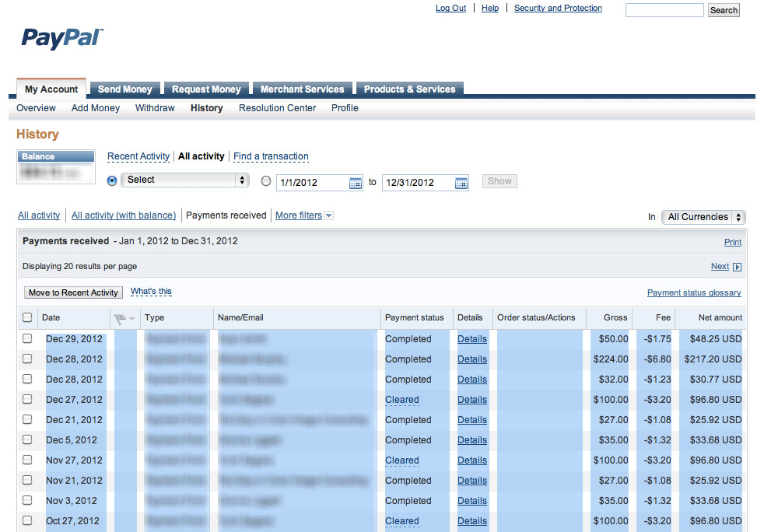Image resolution: width=764 pixels, height=532 pixels.
Task: Click the PayPal logo
Action: click(62, 38)
